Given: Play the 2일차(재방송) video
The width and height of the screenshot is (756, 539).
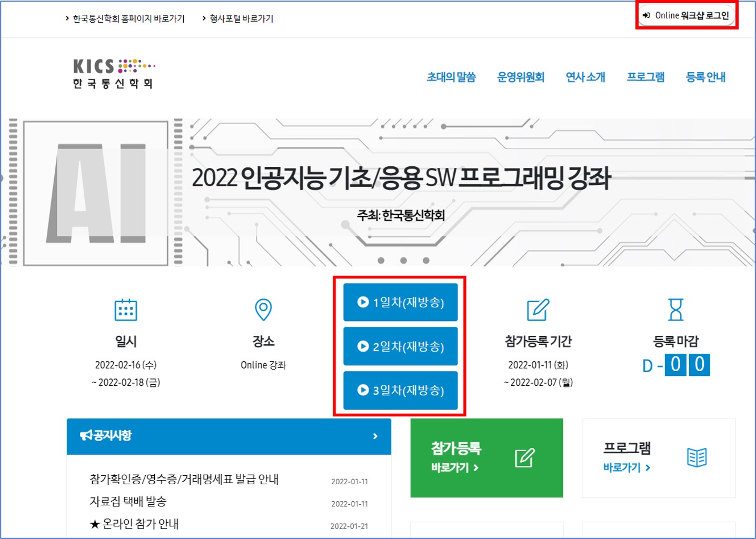Looking at the screenshot, I should pos(401,346).
